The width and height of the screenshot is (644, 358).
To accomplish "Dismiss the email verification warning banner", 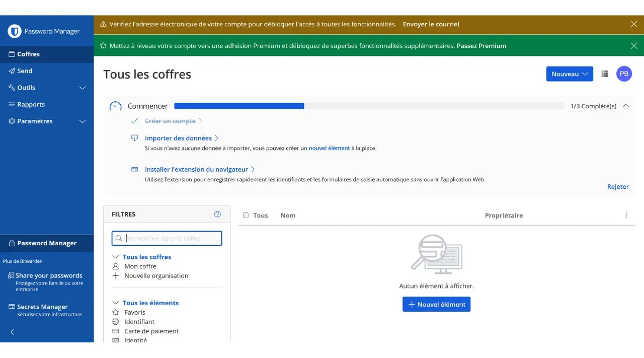I will click(x=633, y=24).
